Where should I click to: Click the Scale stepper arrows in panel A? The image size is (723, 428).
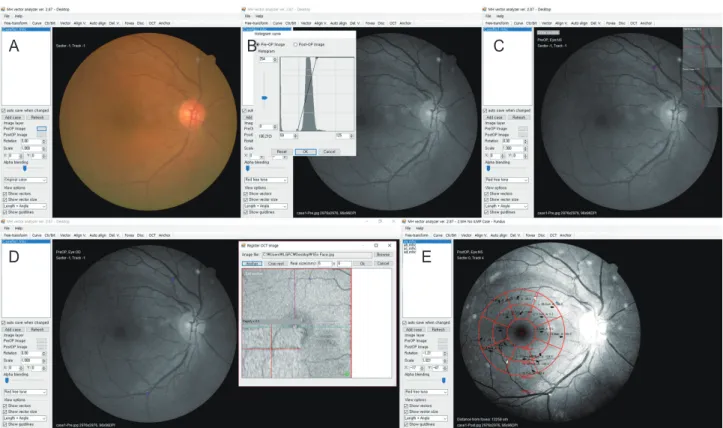click(x=44, y=149)
